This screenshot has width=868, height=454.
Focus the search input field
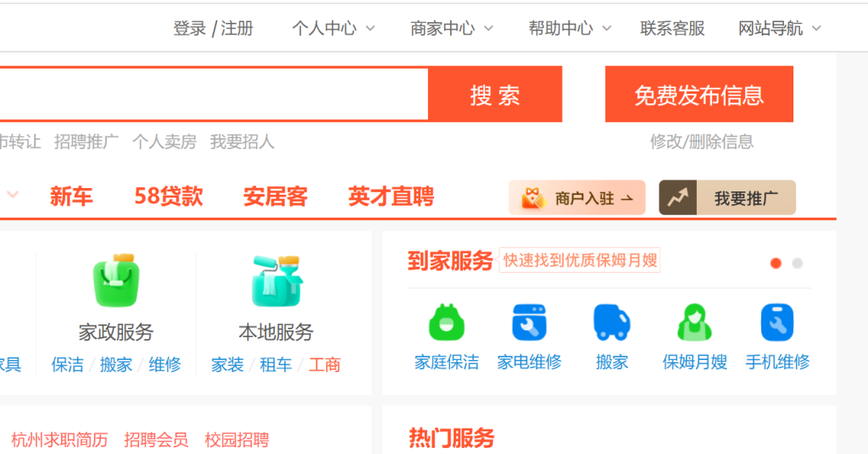click(x=214, y=94)
